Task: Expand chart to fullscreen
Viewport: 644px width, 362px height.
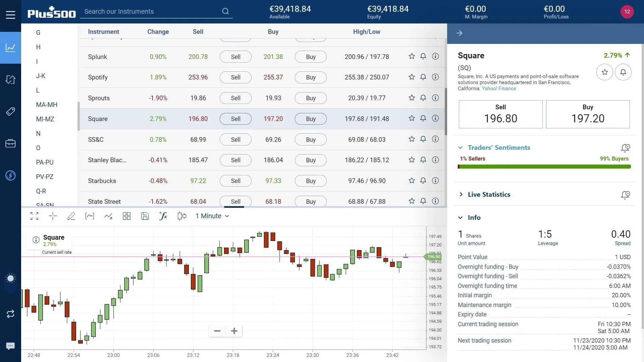Action: click(x=34, y=216)
